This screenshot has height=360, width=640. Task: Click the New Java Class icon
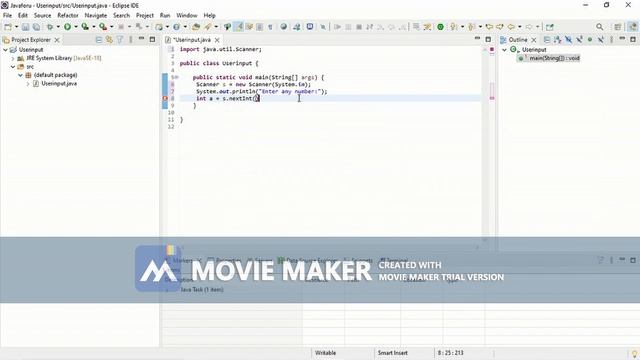(176, 27)
